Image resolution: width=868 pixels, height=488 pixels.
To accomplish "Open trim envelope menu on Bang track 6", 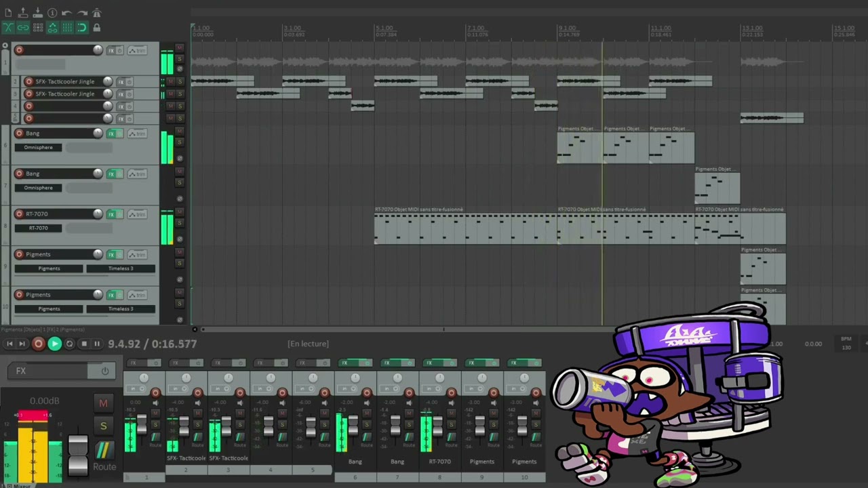I will [138, 134].
